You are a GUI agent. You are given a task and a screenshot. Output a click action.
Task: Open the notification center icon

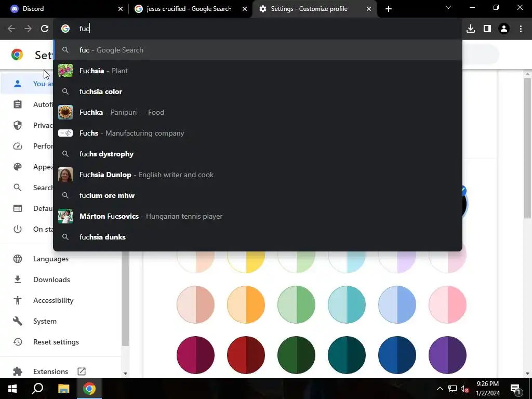pos(515,389)
